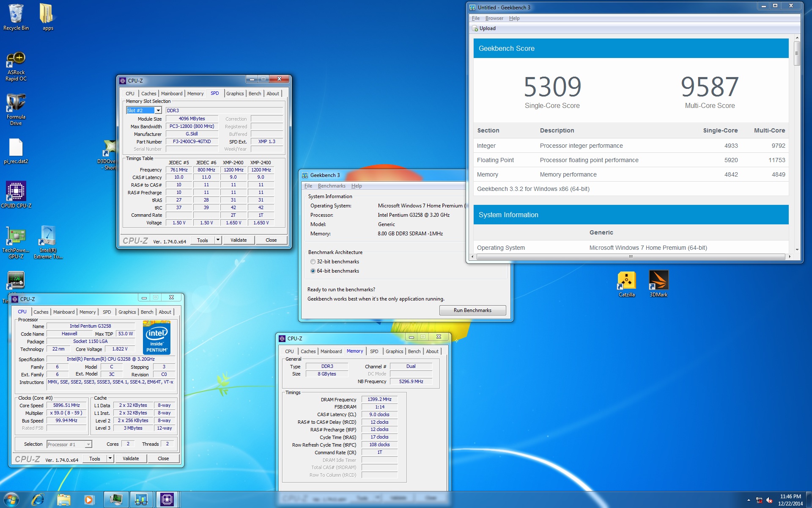Open Graphics tab in bottom-left CPU-Z window
The width and height of the screenshot is (812, 508).
tap(127, 312)
